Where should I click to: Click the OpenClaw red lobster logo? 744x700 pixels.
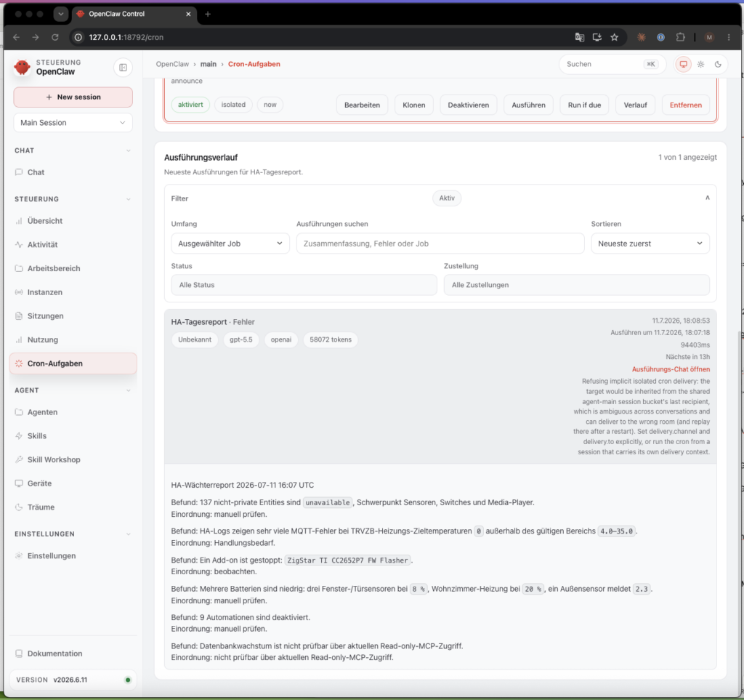22,68
